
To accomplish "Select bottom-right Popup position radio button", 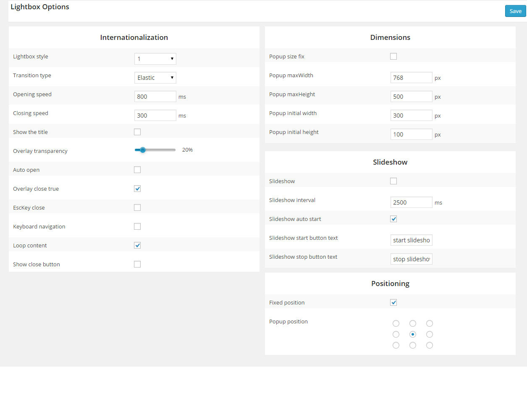I will [x=430, y=345].
